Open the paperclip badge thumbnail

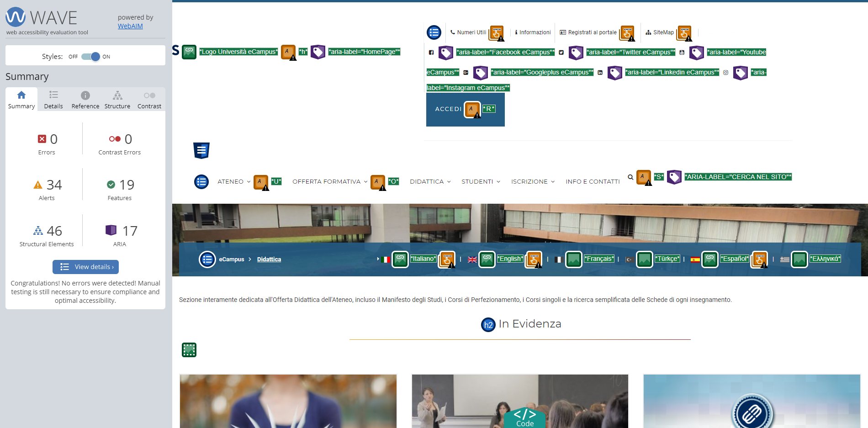click(x=752, y=402)
